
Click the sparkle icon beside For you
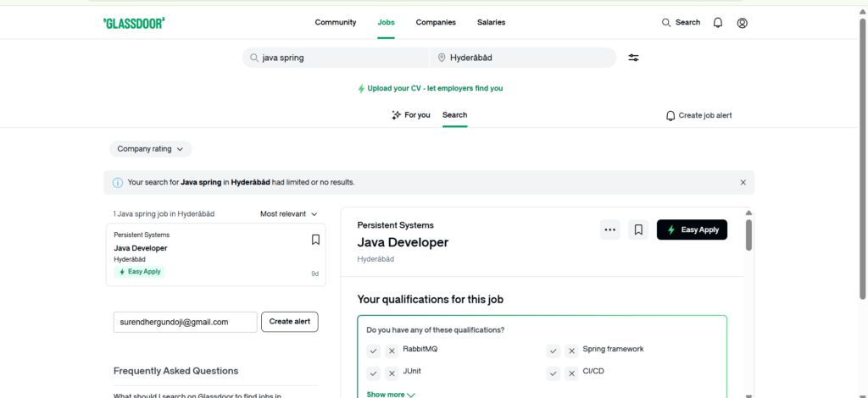(x=396, y=115)
